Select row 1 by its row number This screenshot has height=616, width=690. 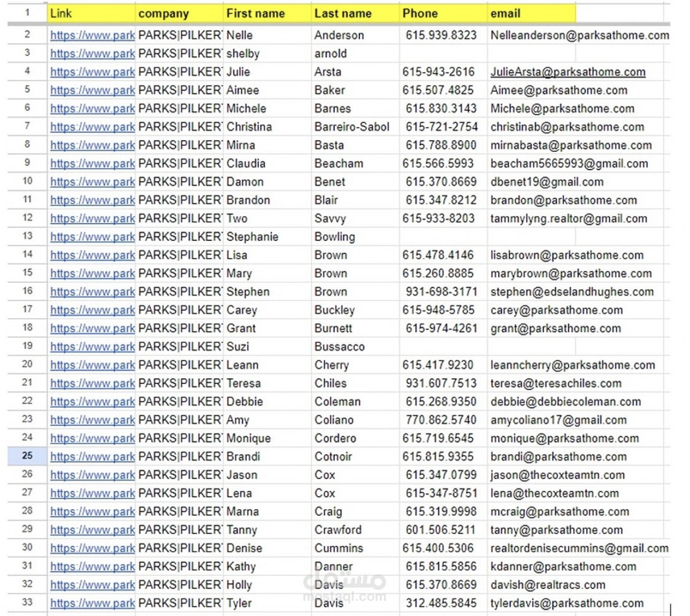(27, 13)
